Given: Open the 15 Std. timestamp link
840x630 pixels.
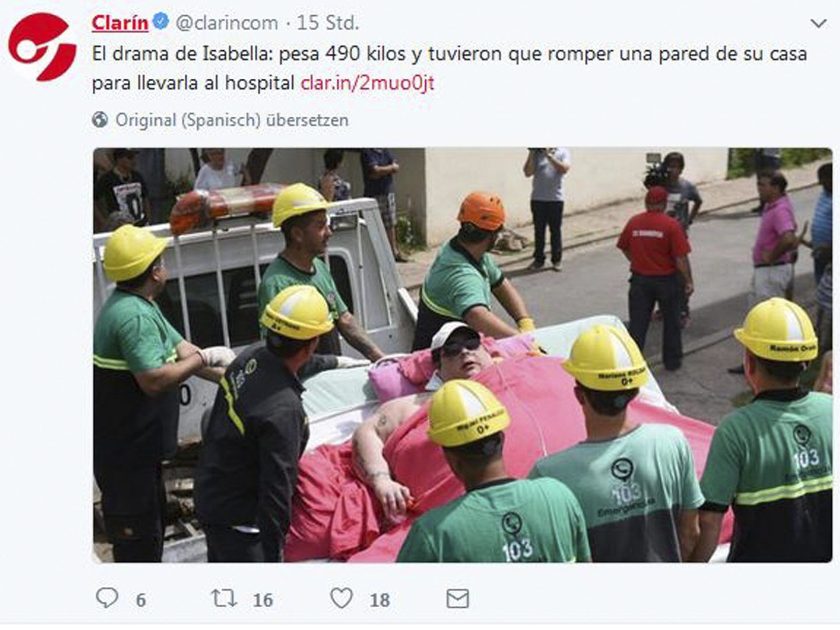Looking at the screenshot, I should pyautogui.click(x=328, y=23).
